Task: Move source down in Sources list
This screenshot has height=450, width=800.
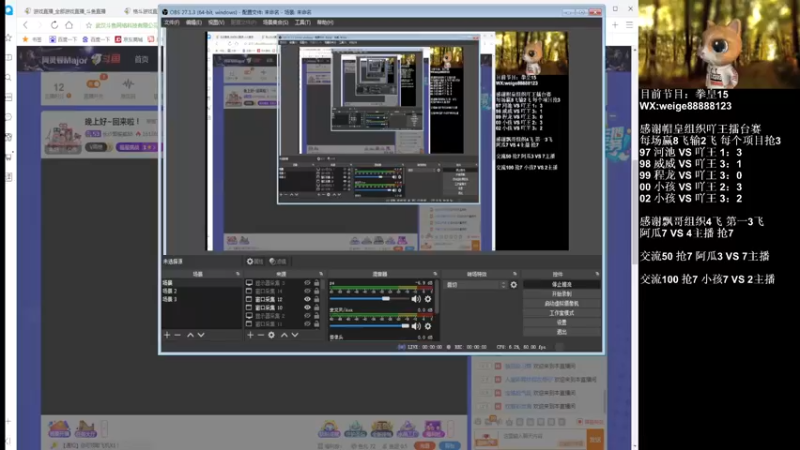Action: [295, 335]
